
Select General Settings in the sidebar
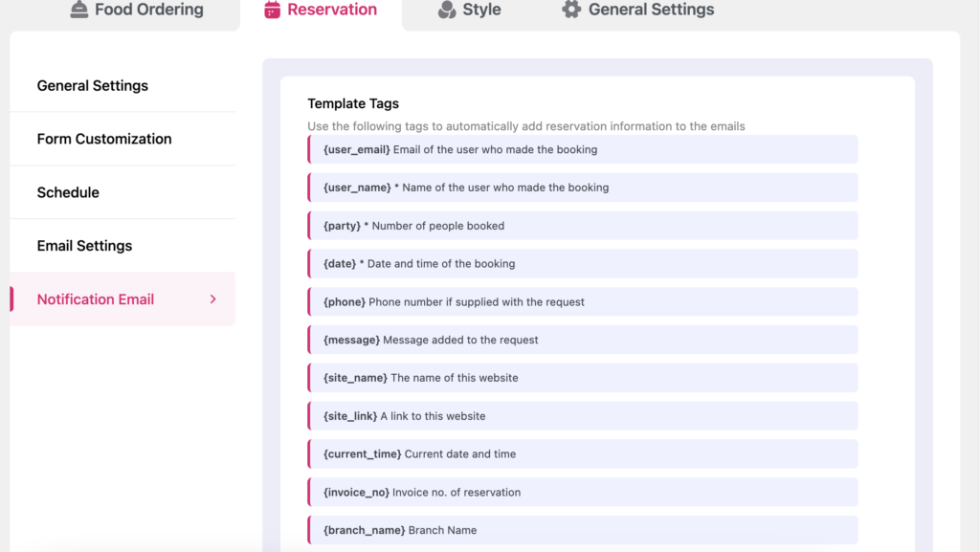coord(93,85)
